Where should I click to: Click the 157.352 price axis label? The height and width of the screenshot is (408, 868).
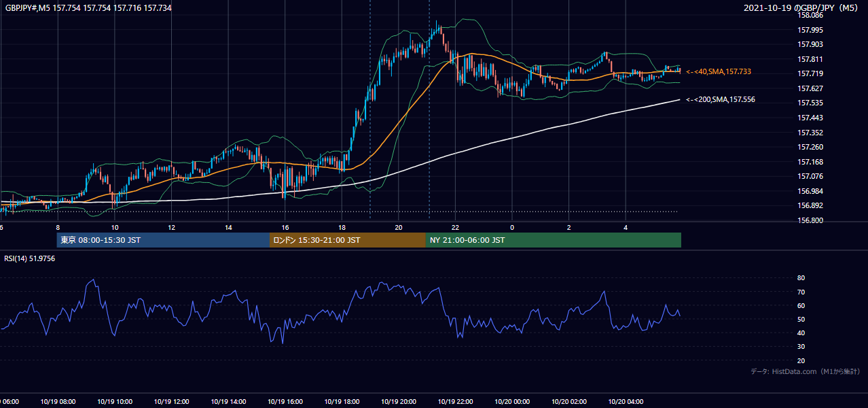(811, 133)
